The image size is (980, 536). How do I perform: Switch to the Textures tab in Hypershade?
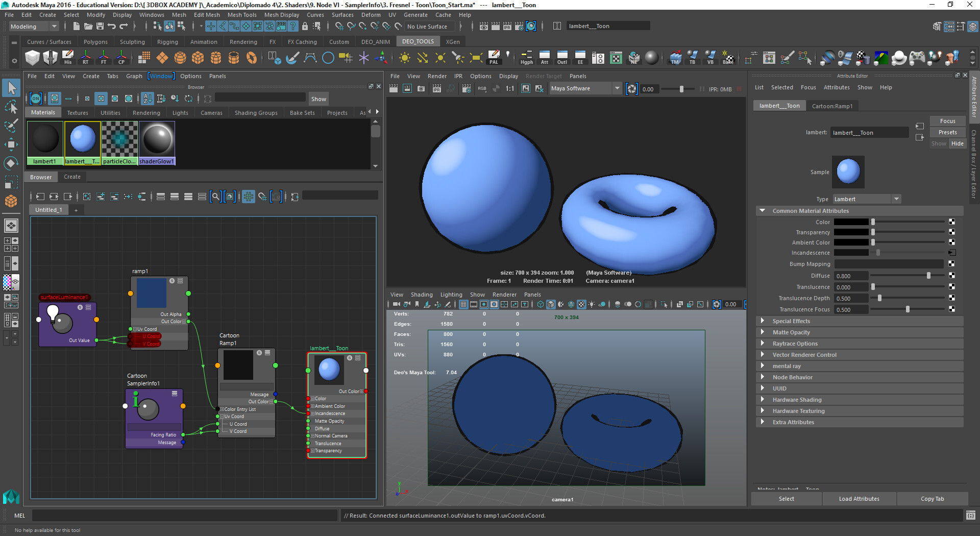78,112
